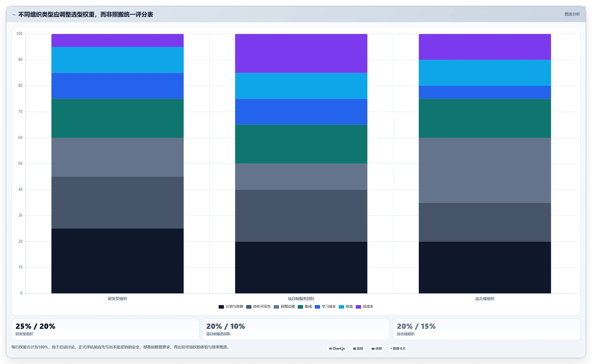The height and width of the screenshot is (364, 592).
Task: Pick 高合规组织 bar's green 集成 segment
Action: 485,118
